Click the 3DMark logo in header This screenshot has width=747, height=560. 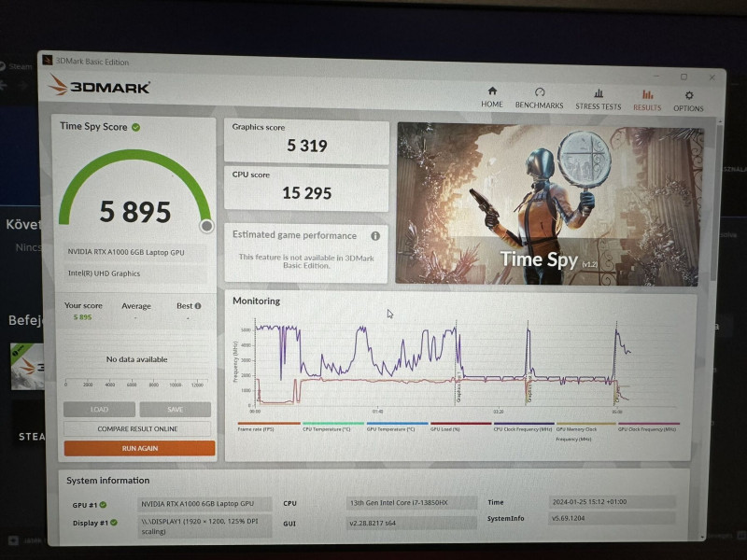coord(99,86)
